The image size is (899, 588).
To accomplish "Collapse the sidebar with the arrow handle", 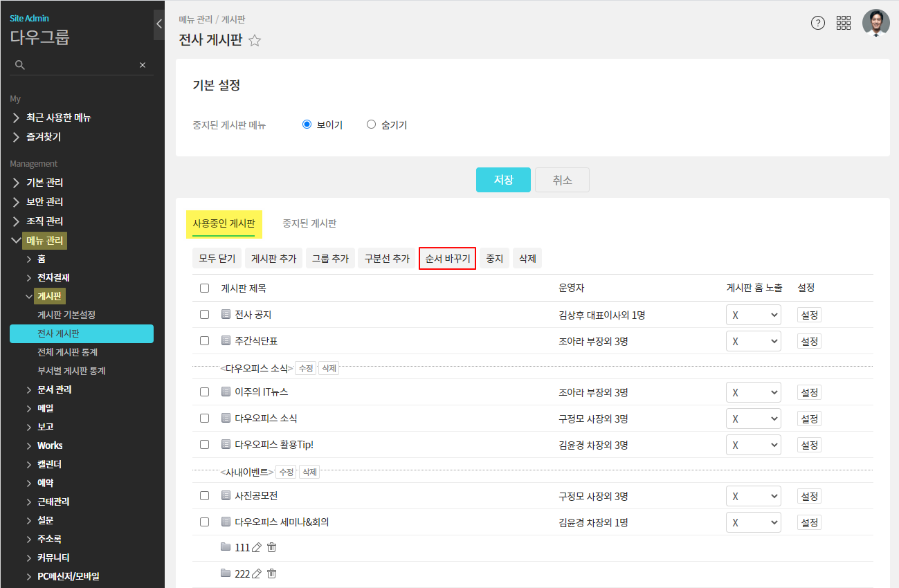I will 158,24.
